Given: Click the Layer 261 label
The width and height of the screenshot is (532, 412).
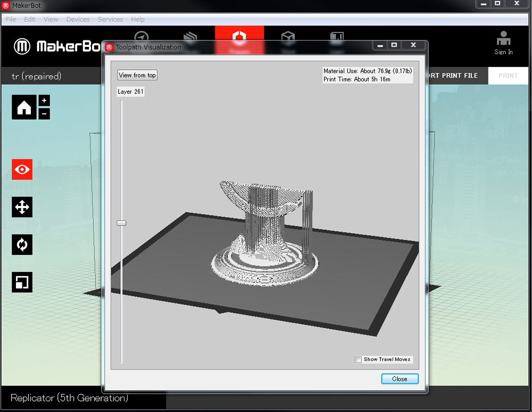Looking at the screenshot, I should coord(131,92).
